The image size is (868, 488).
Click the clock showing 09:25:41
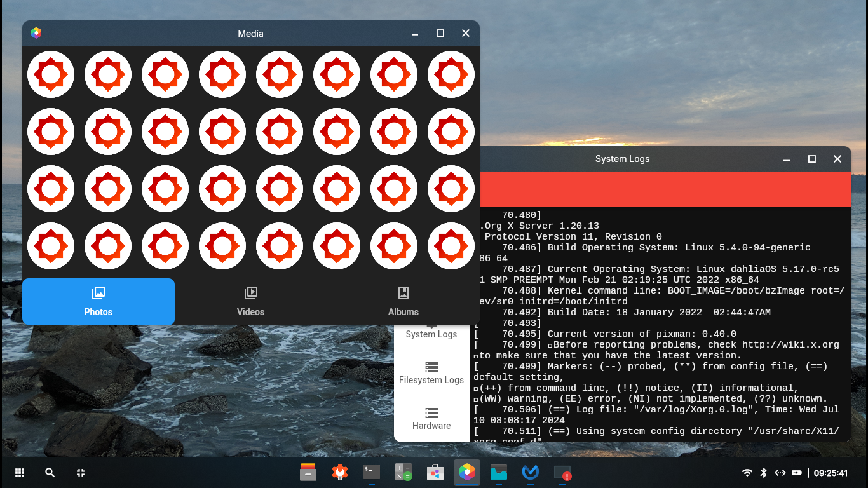click(831, 473)
